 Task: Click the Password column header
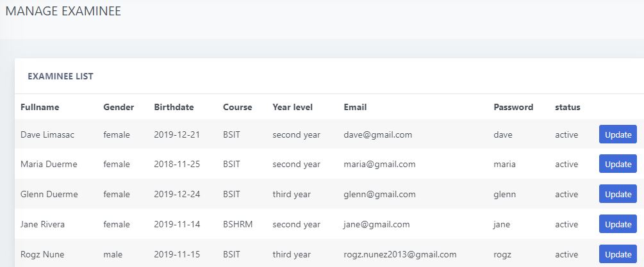tap(513, 107)
